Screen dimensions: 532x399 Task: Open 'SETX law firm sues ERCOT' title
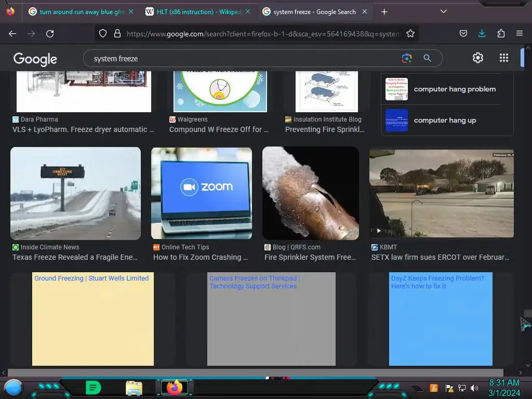click(441, 257)
